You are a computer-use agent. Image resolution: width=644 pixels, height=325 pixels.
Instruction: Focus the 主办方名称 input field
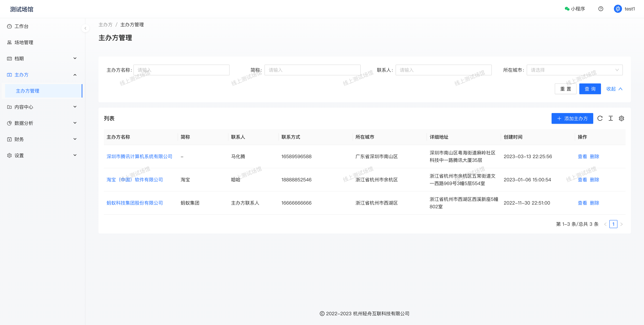point(181,70)
